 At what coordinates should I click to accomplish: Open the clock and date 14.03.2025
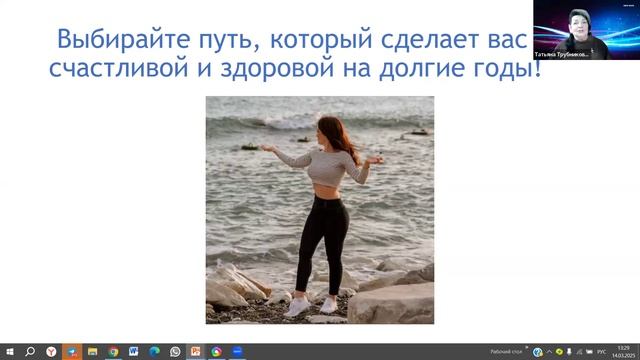(x=624, y=352)
